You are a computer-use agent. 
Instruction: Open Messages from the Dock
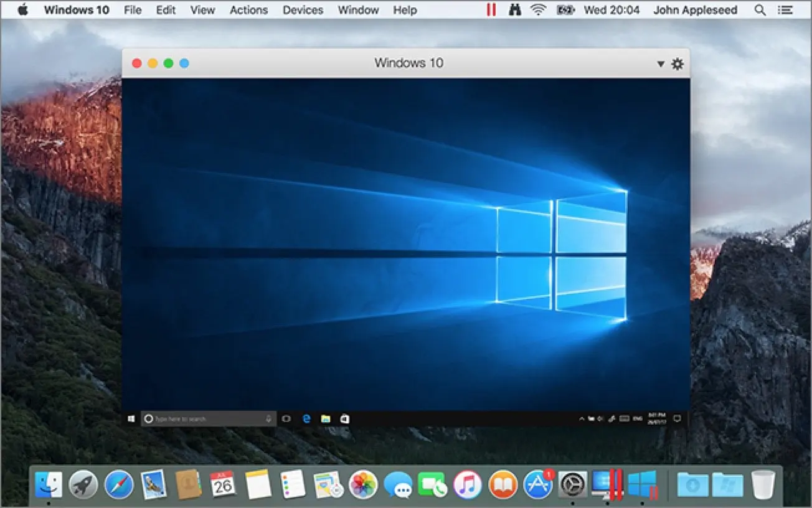398,484
